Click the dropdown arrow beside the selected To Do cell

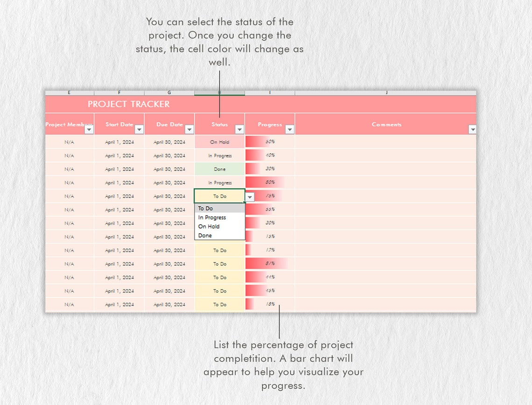click(250, 196)
